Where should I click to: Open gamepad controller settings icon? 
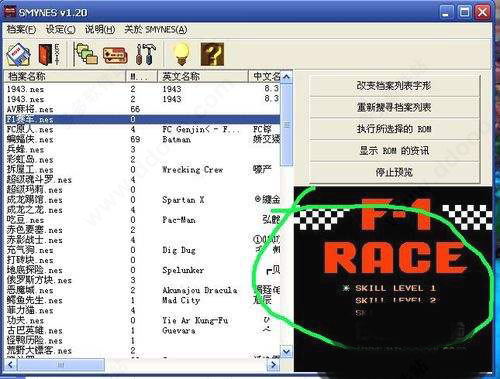click(x=115, y=55)
